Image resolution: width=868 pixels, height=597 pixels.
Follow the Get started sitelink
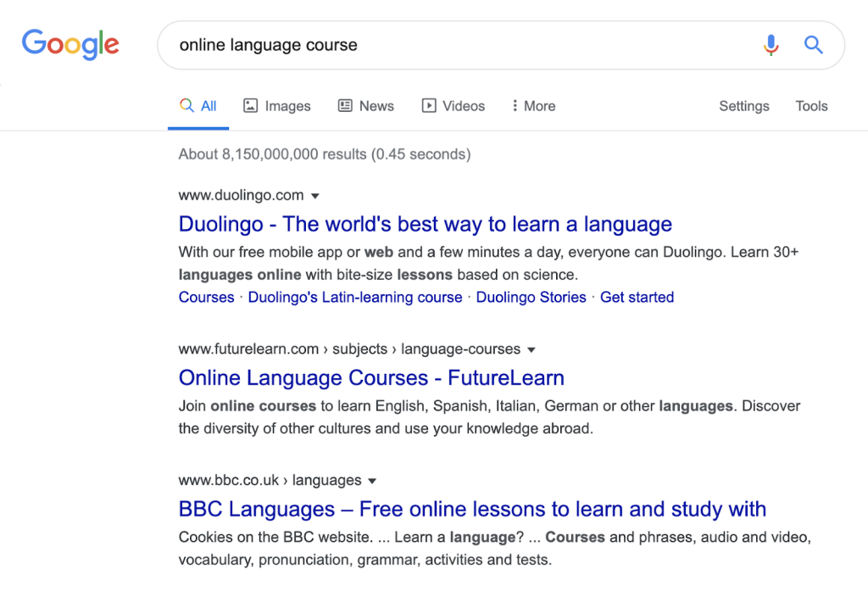(637, 298)
